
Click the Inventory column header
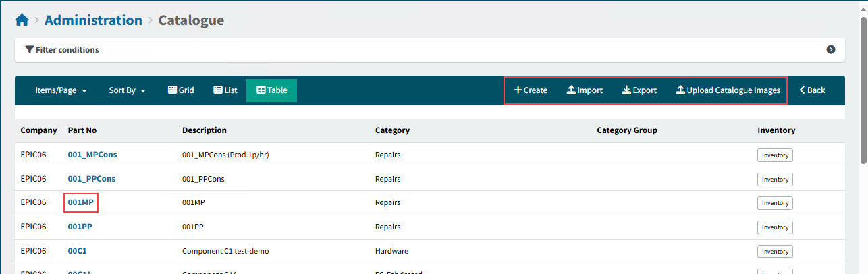point(776,130)
